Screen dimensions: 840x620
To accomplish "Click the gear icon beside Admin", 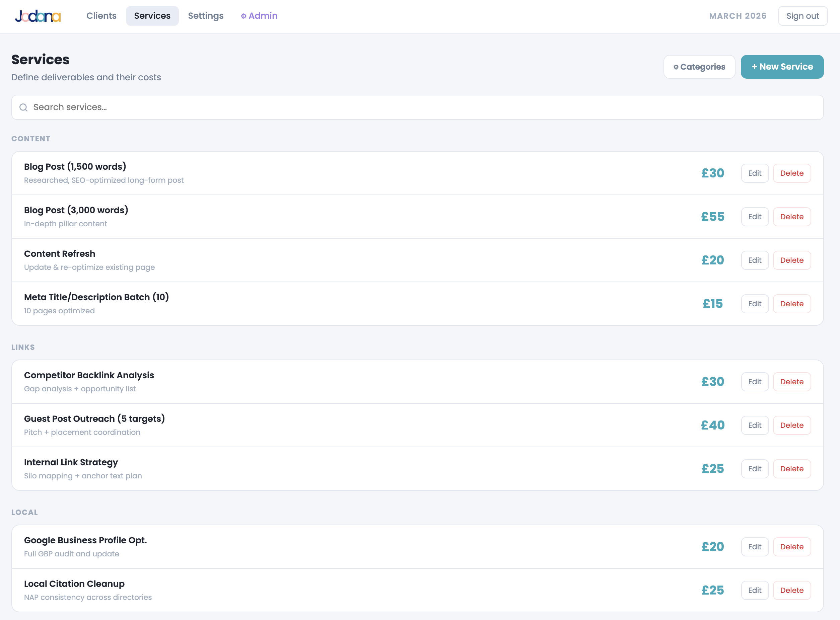I will (243, 16).
